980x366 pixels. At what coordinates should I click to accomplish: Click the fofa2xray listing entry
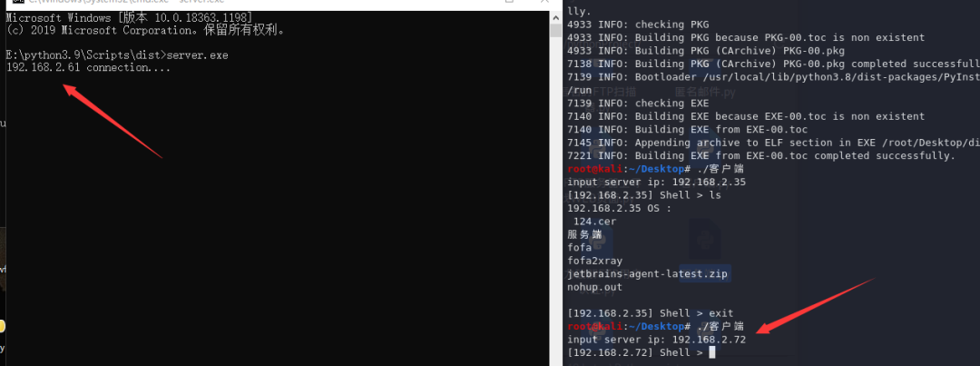595,261
